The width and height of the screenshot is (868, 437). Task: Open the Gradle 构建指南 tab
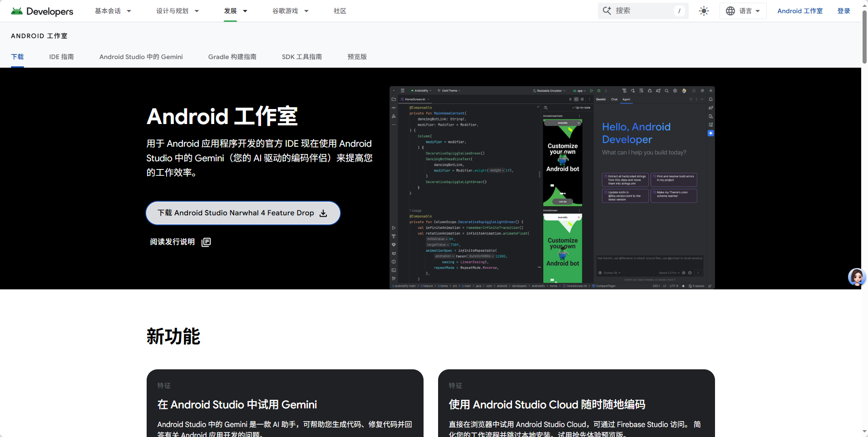pos(232,57)
